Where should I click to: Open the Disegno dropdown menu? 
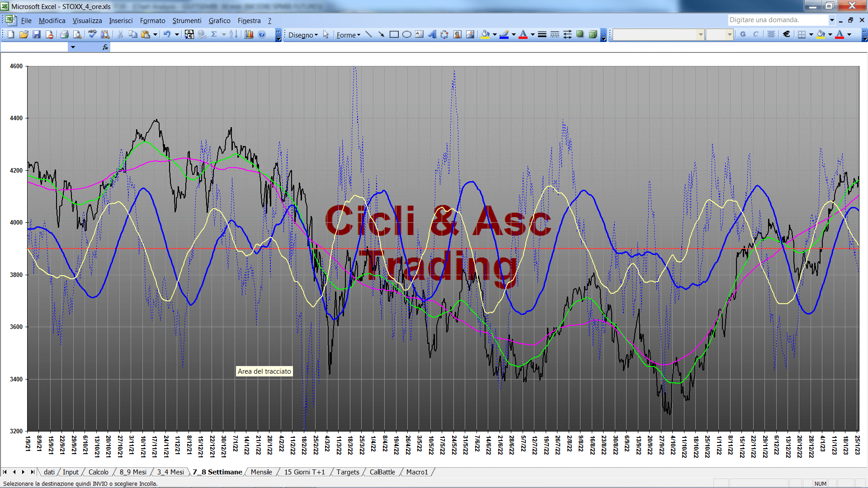(303, 35)
